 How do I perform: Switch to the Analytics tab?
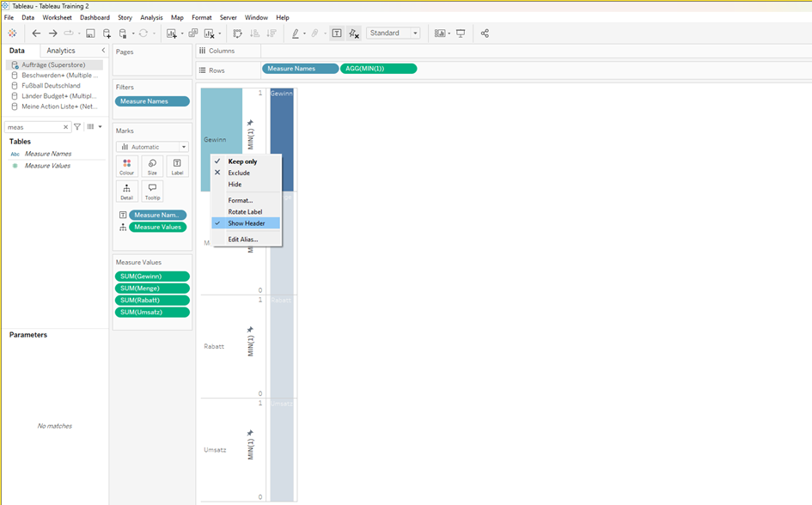click(x=61, y=51)
